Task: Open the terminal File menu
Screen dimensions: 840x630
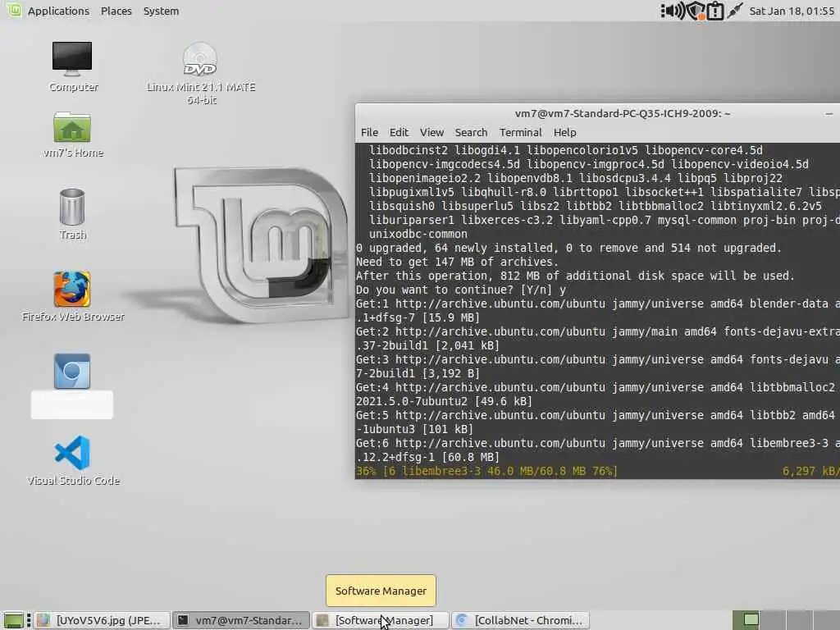Action: click(369, 132)
